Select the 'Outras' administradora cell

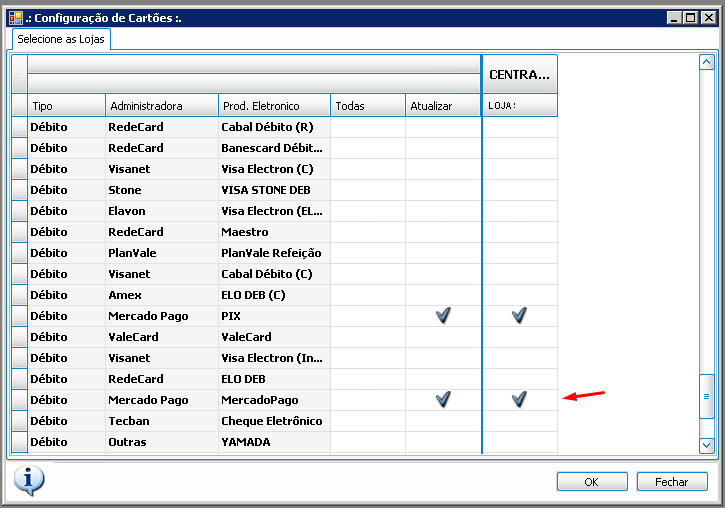161,441
